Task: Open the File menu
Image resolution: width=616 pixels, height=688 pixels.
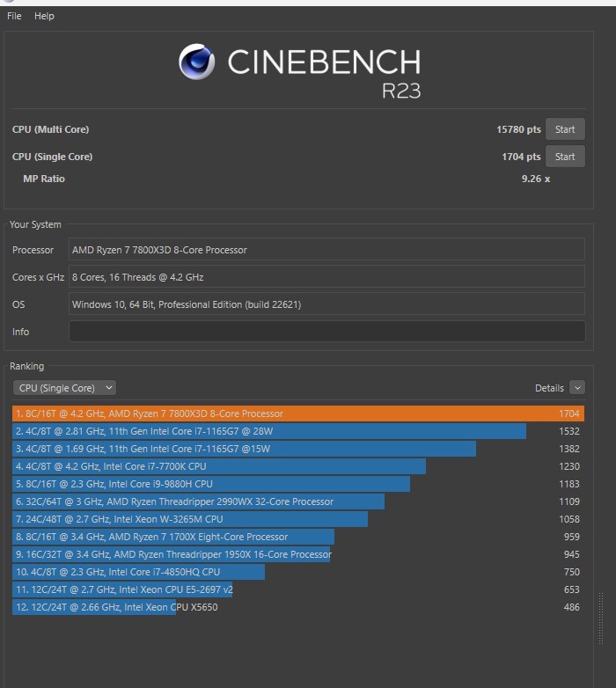Action: coord(14,16)
